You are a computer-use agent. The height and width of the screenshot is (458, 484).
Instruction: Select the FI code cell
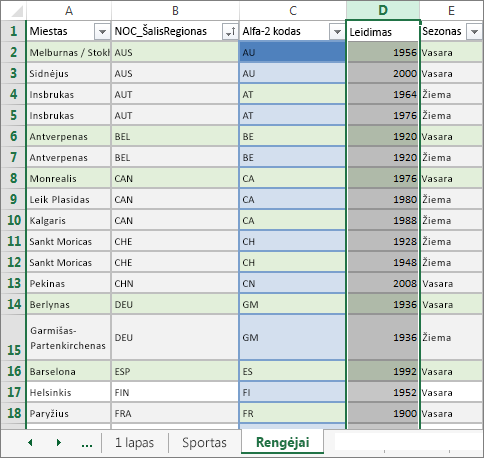point(292,392)
